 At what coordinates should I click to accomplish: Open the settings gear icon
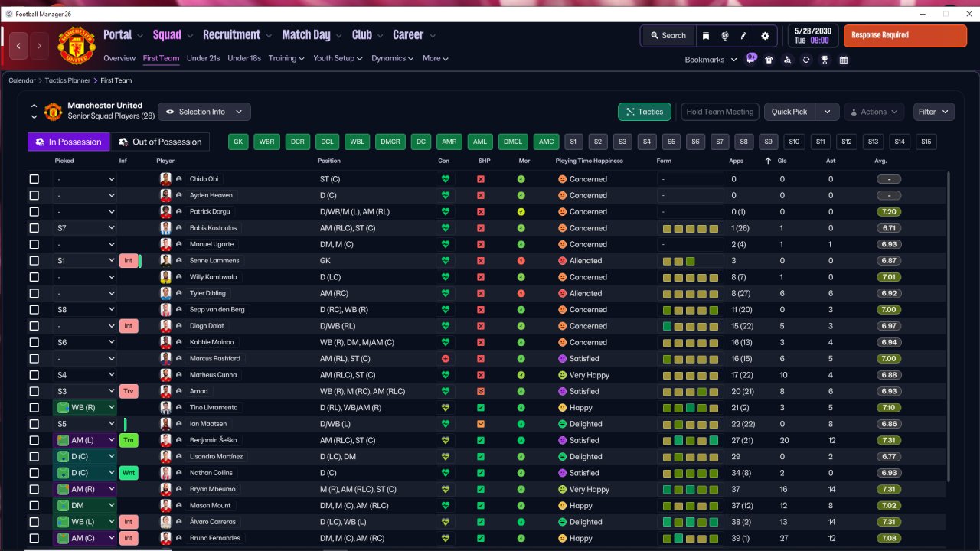coord(765,36)
